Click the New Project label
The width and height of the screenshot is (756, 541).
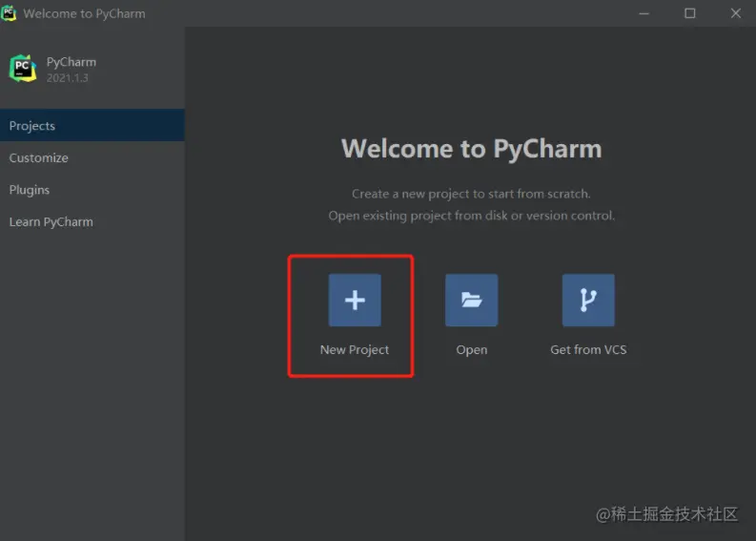[355, 350]
